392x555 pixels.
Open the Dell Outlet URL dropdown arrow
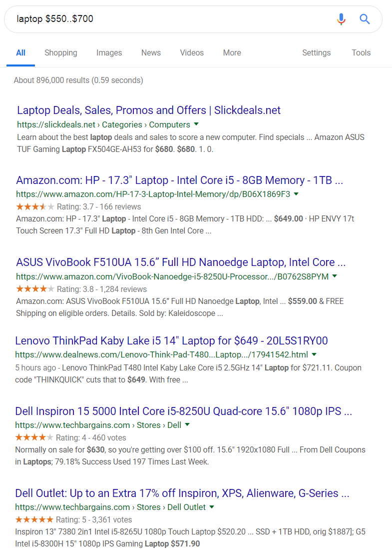pyautogui.click(x=212, y=507)
